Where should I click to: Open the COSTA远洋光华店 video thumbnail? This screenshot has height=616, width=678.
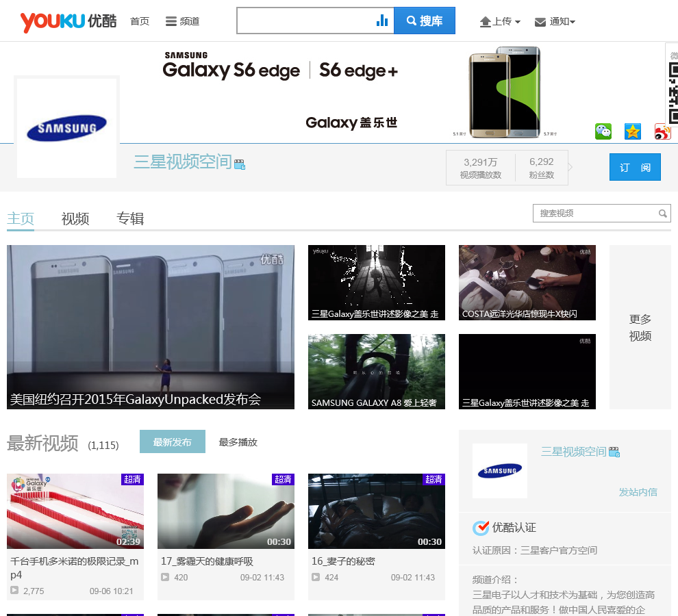point(527,282)
